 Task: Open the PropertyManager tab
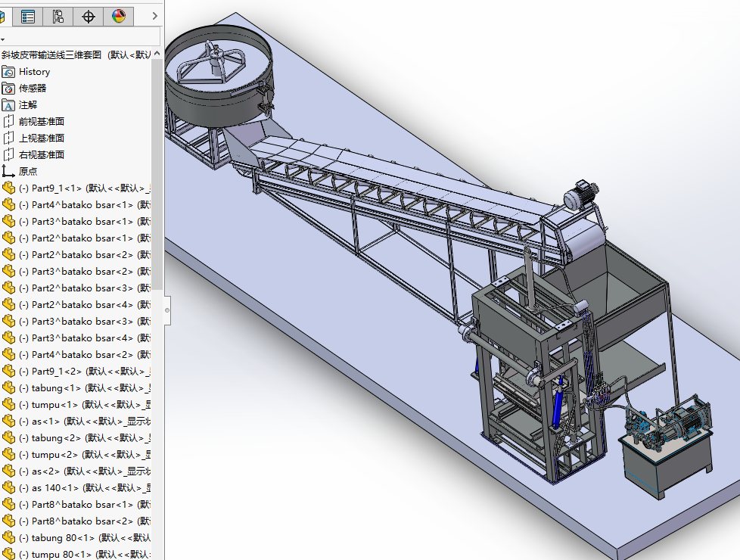pyautogui.click(x=28, y=17)
